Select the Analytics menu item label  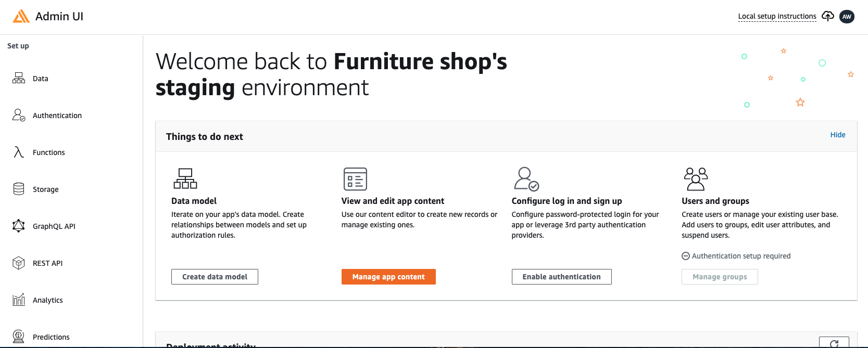pos(48,300)
